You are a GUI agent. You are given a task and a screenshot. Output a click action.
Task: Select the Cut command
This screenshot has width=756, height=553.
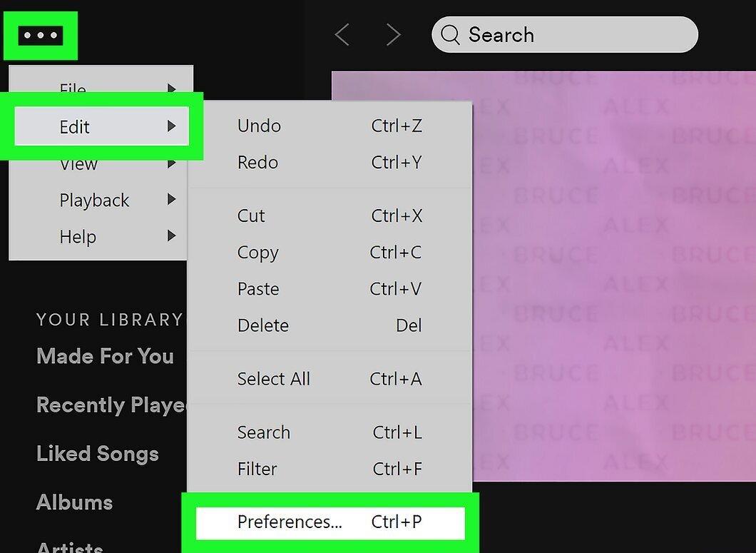330,215
